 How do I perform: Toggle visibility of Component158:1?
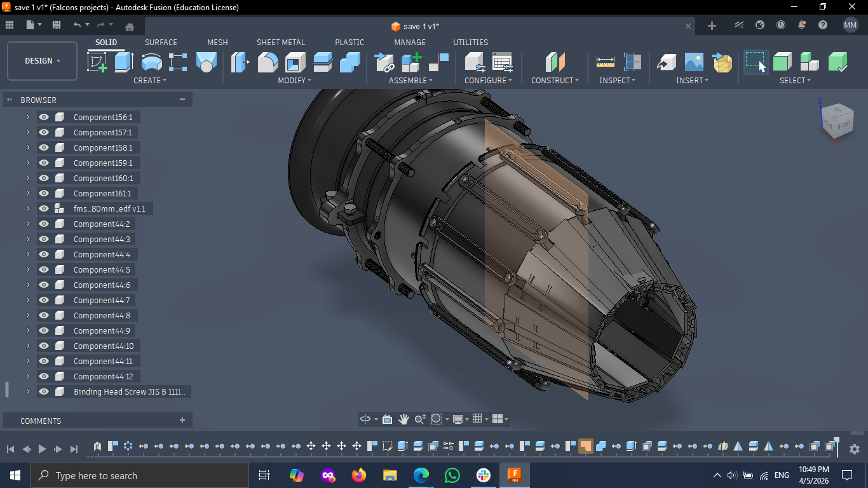[x=44, y=147]
